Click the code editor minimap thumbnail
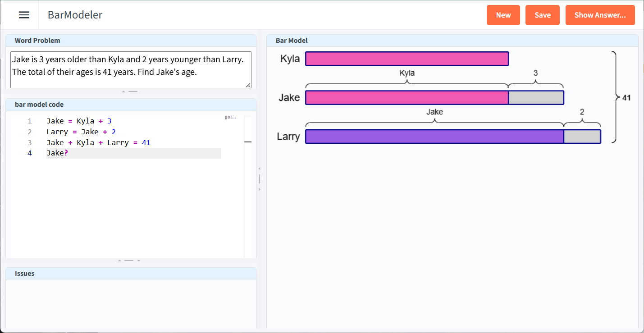Screen dimensions: 644x333 click(230, 117)
